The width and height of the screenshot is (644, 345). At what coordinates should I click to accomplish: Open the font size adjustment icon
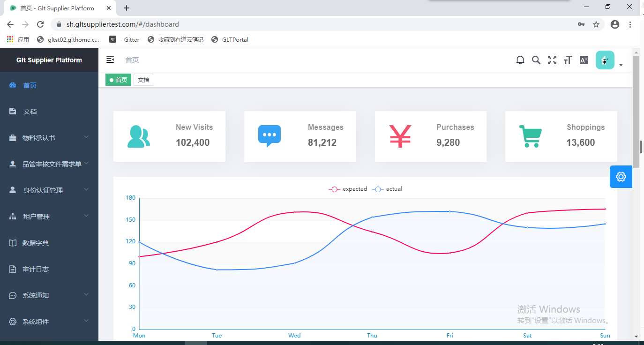tap(568, 60)
